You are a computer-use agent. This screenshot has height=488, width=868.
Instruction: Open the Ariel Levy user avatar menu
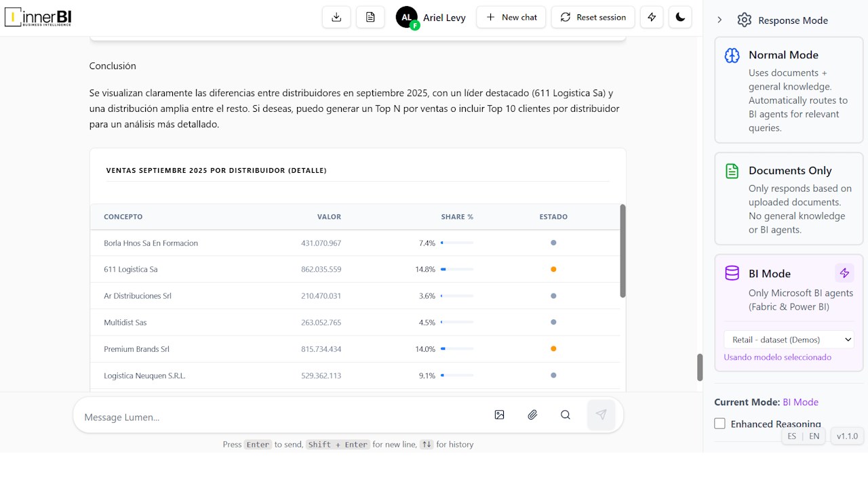point(407,18)
